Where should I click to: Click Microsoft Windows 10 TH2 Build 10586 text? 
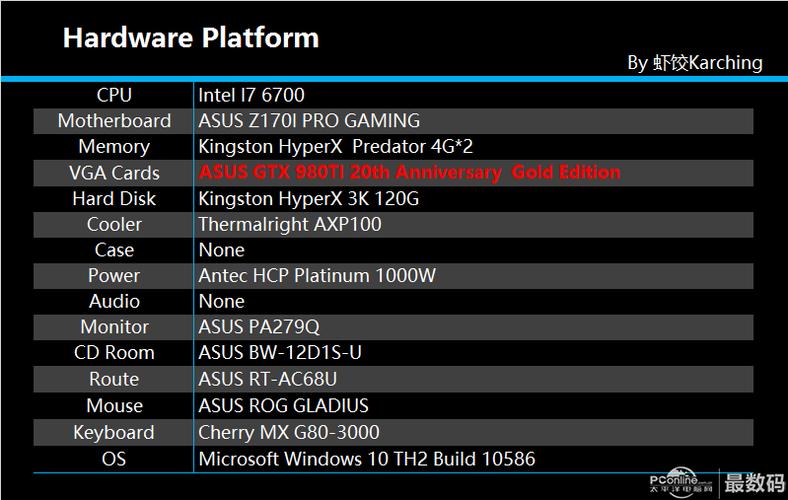click(x=367, y=459)
